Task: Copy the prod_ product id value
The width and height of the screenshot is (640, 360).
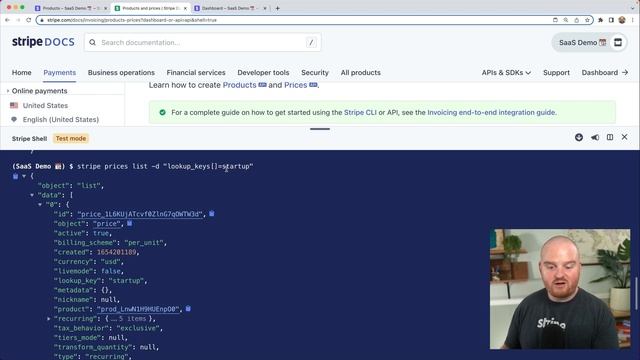Action: [x=188, y=309]
